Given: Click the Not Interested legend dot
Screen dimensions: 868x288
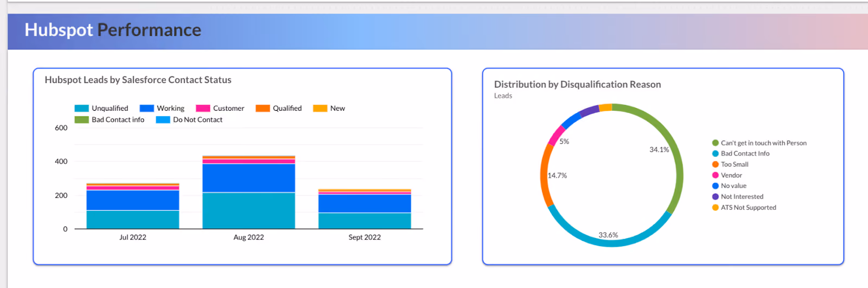Looking at the screenshot, I should point(716,197).
